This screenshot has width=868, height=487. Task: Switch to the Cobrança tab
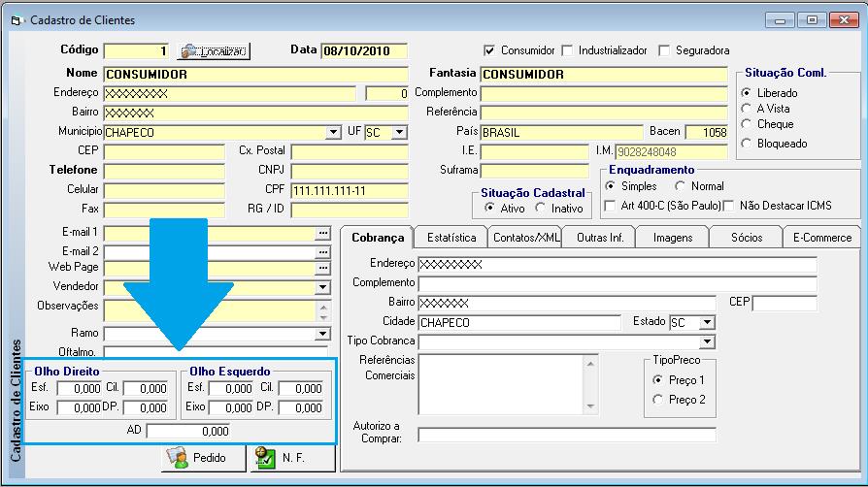point(378,238)
